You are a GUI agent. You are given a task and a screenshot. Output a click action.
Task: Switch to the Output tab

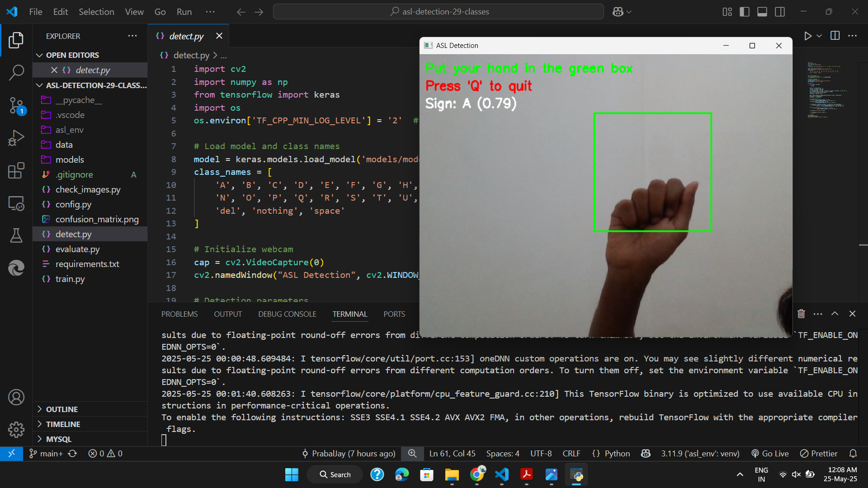(x=228, y=314)
